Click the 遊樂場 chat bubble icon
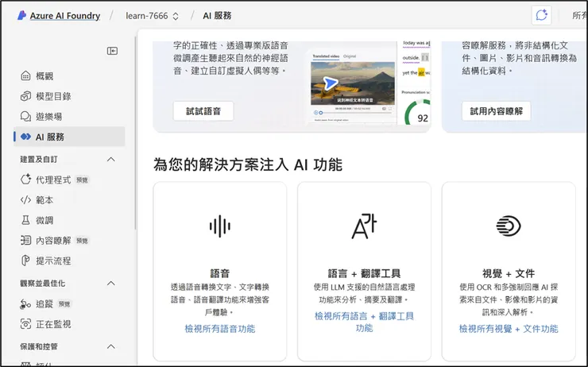The width and height of the screenshot is (588, 367). click(25, 117)
